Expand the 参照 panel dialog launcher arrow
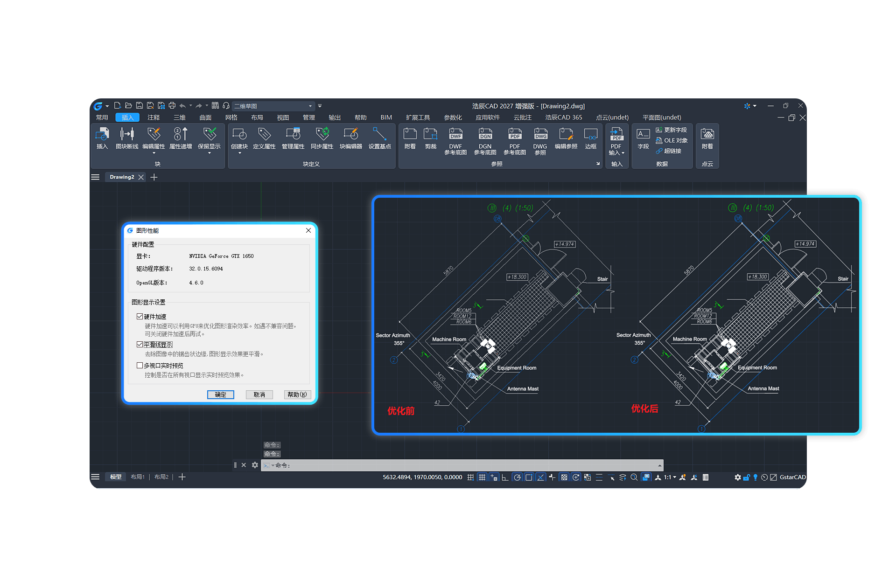This screenshot has width=896, height=588. [598, 164]
